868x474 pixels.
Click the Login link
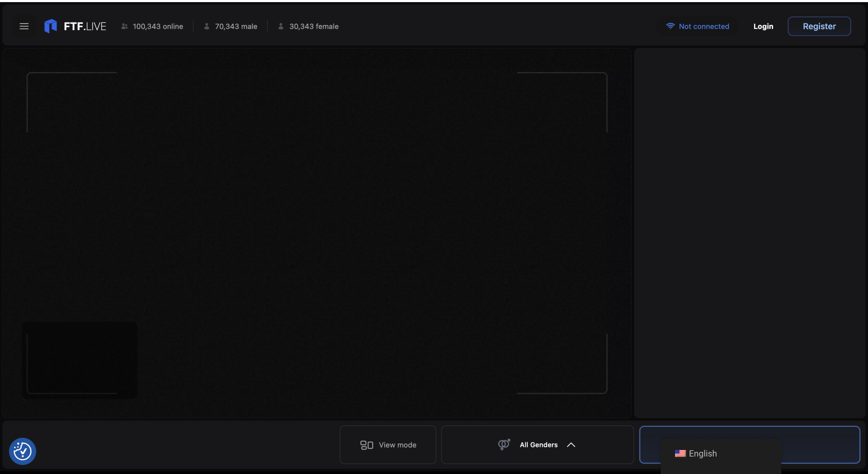(x=763, y=26)
